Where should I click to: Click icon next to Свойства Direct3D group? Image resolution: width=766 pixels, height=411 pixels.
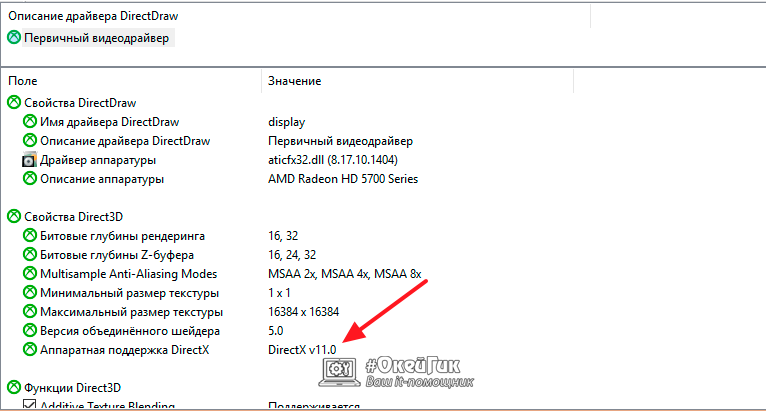tap(14, 216)
